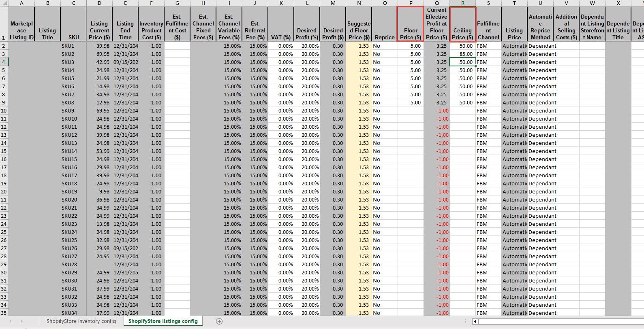This screenshot has height=329, width=644.
Task: Click the Listing End Time header cell
Action: [125, 24]
